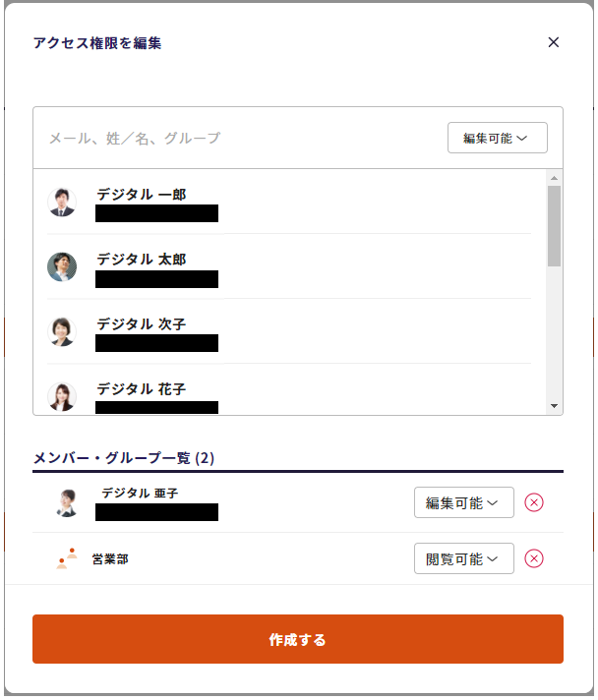
Task: Click the 営業部 group name
Action: pyautogui.click(x=110, y=559)
